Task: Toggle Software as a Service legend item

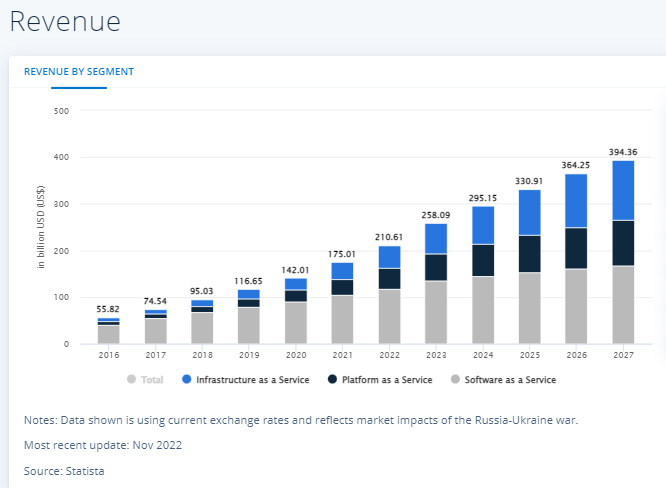Action: pyautogui.click(x=503, y=380)
